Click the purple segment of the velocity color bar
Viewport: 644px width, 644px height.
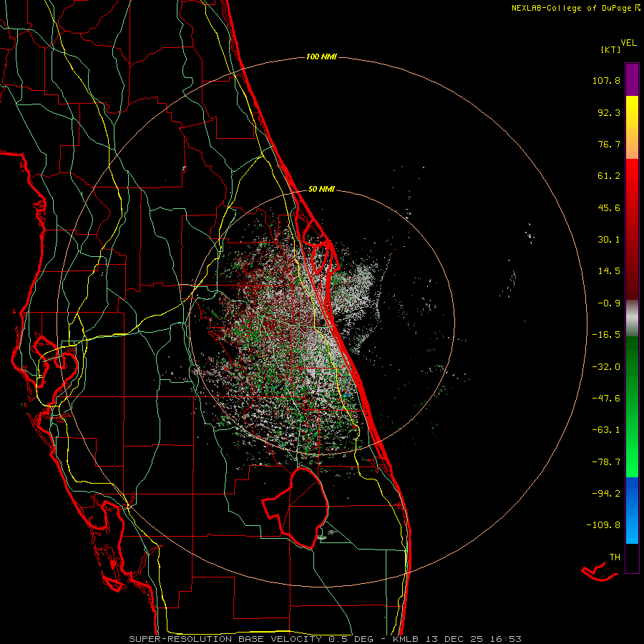632,79
